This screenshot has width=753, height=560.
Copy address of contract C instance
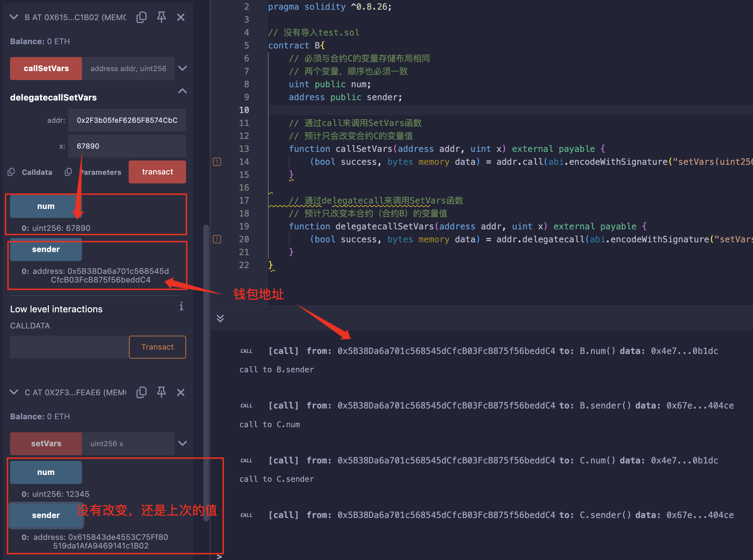coord(142,392)
